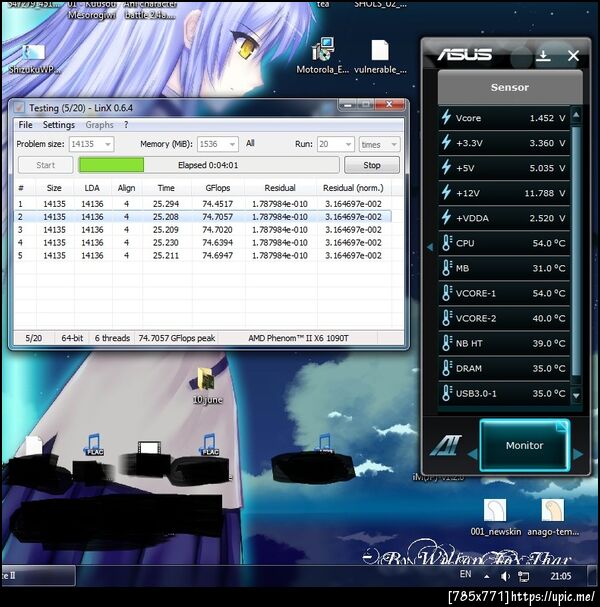Click the green elapsed progress bar
Viewport: 600px width, 607px height.
coord(209,165)
